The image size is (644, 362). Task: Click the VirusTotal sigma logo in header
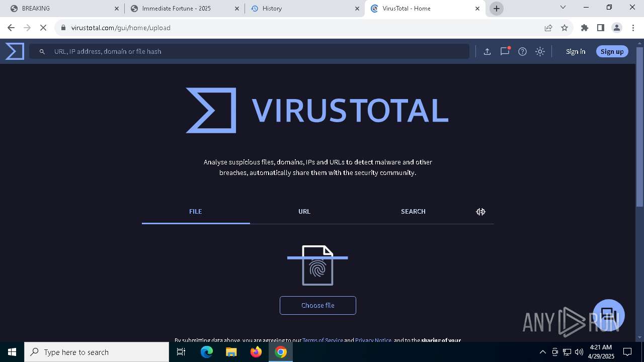pos(15,51)
